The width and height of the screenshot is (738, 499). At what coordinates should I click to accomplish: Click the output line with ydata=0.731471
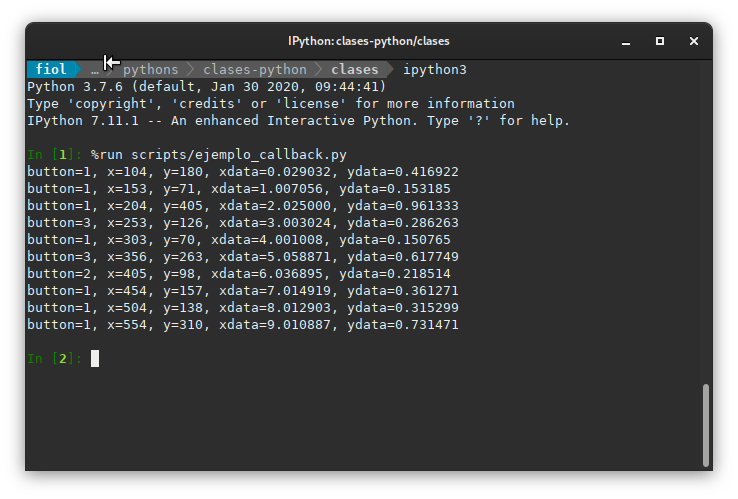243,325
